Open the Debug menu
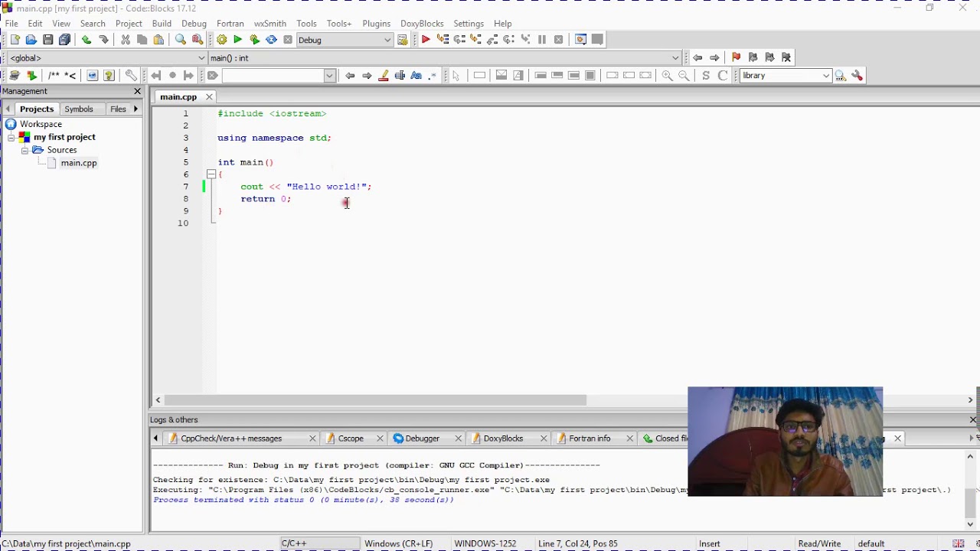980x551 pixels. (x=194, y=24)
